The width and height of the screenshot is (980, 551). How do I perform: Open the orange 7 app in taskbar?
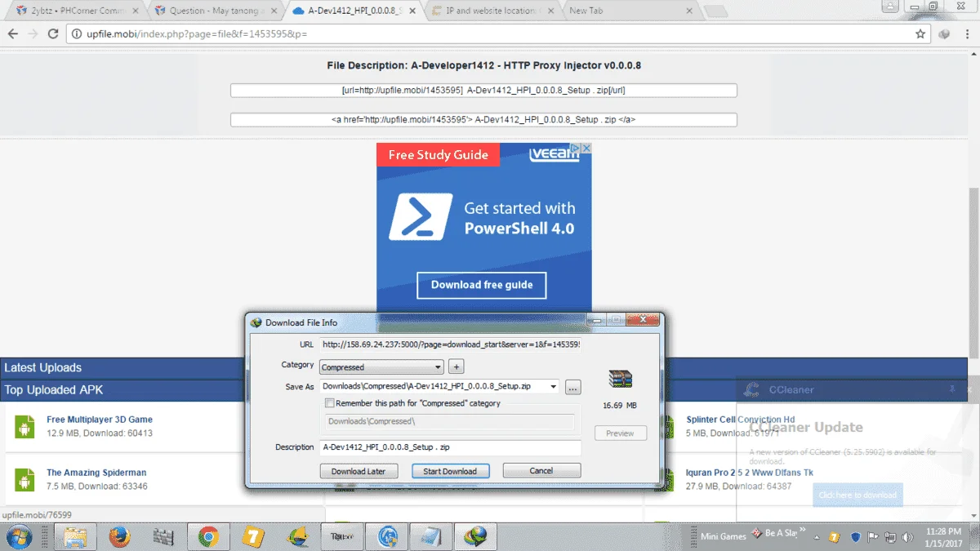click(x=252, y=537)
